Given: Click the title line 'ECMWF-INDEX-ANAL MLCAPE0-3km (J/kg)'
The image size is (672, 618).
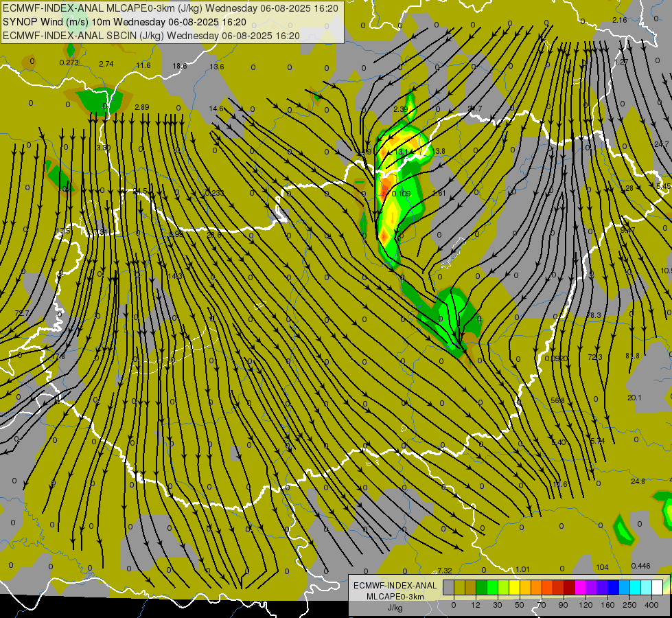Looking at the screenshot, I should tap(102, 8).
